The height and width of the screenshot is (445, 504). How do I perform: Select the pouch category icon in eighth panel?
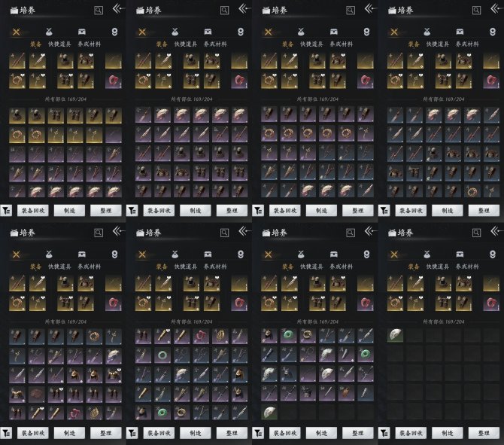(x=427, y=255)
